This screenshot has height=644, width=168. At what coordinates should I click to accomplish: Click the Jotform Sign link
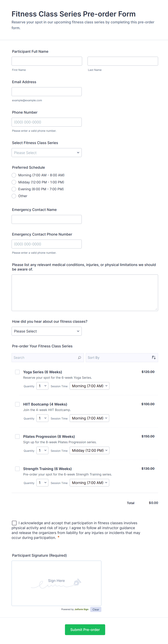coord(81,610)
